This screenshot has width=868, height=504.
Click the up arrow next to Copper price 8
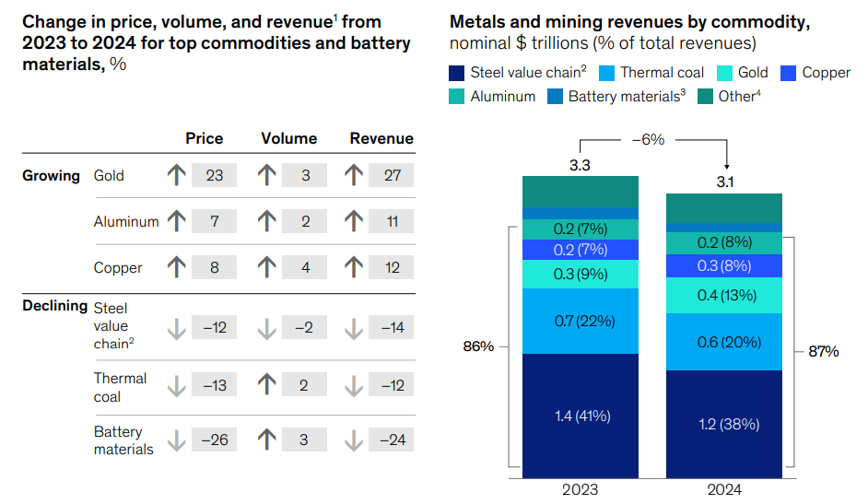(x=178, y=267)
